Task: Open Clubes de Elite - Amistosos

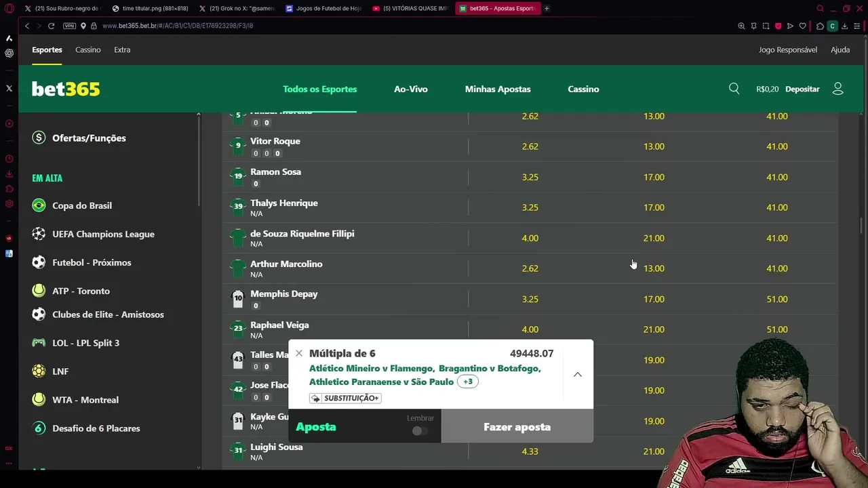Action: pyautogui.click(x=108, y=314)
